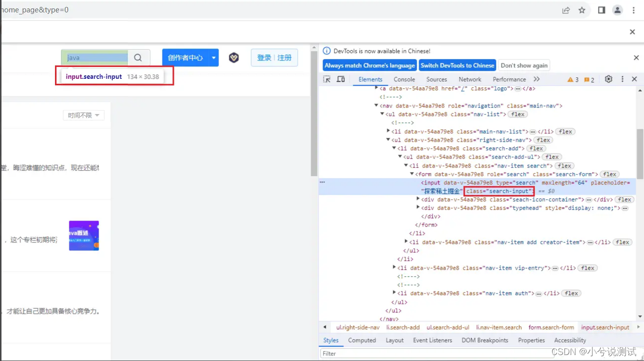644x361 pixels.
Task: Switch to the Console tab
Action: pyautogui.click(x=404, y=79)
